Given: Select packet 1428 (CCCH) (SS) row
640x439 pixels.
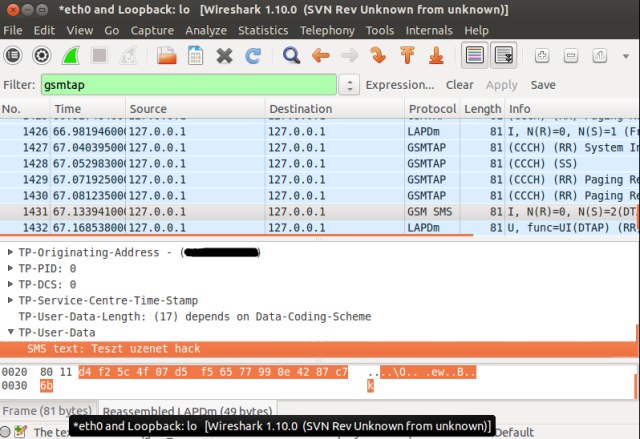Looking at the screenshot, I should coord(320,164).
